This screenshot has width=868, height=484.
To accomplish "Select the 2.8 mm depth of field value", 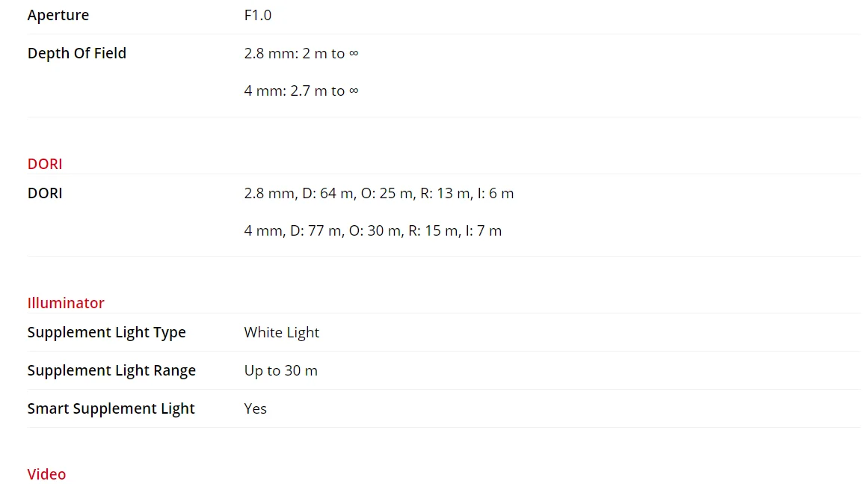I will click(301, 53).
